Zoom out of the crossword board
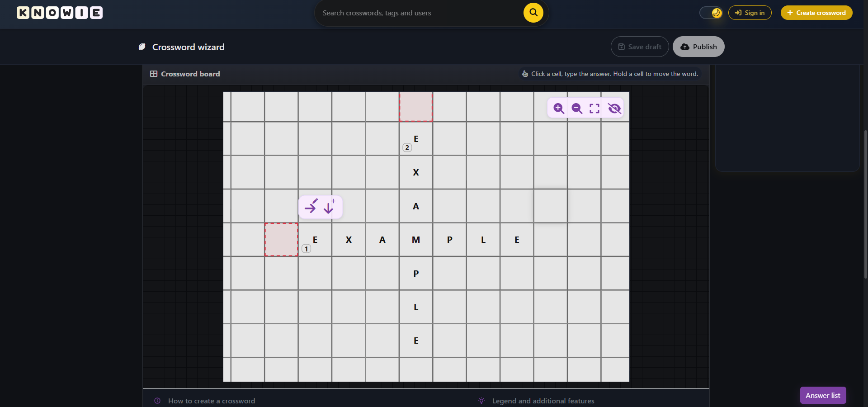 tap(576, 109)
